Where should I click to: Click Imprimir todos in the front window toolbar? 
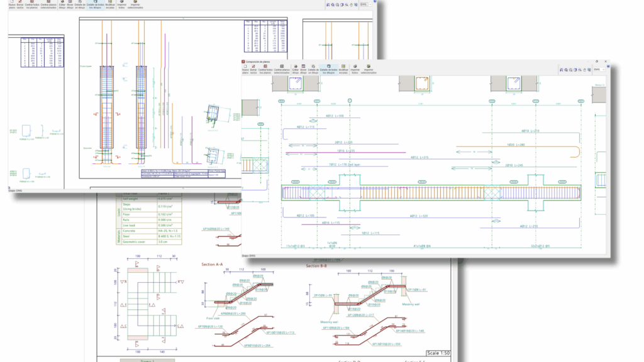355,69
